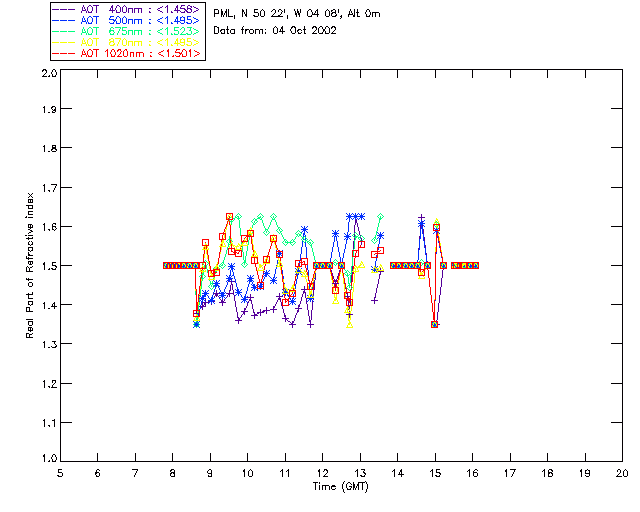The width and height of the screenshot is (640, 512).
Task: Click the x-axis label 10
Action: (x=247, y=473)
